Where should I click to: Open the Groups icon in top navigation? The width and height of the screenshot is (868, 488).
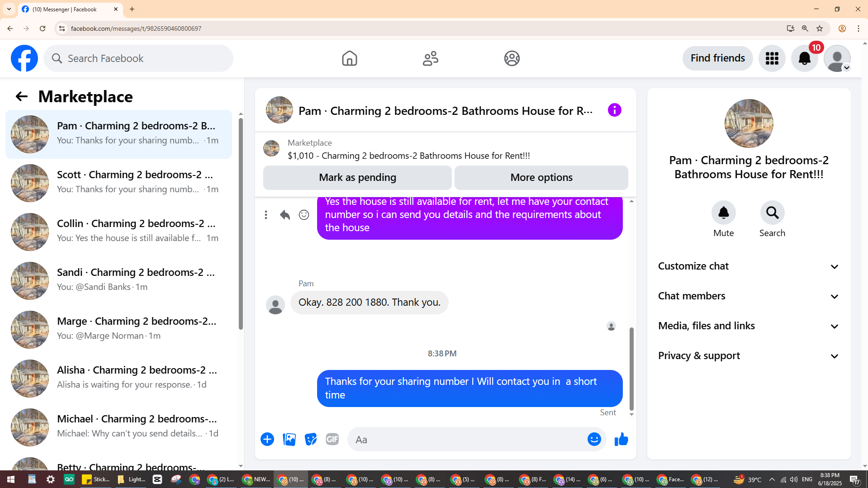[x=512, y=58]
